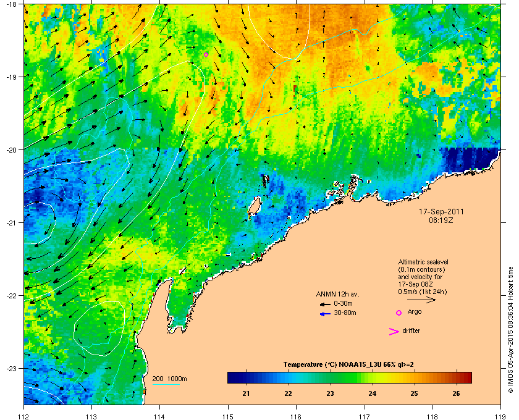Click the dark blue end of temperature colorbar
This screenshot has width=519, height=420.
[232, 377]
